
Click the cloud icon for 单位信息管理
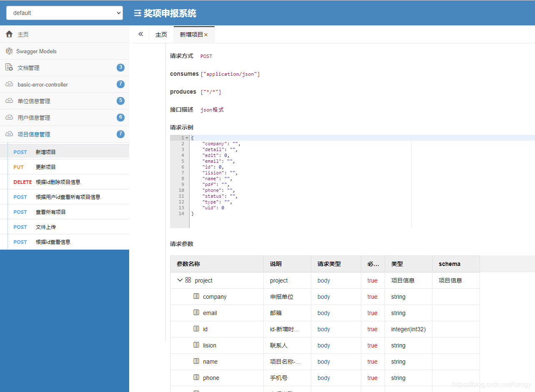pyautogui.click(x=9, y=101)
